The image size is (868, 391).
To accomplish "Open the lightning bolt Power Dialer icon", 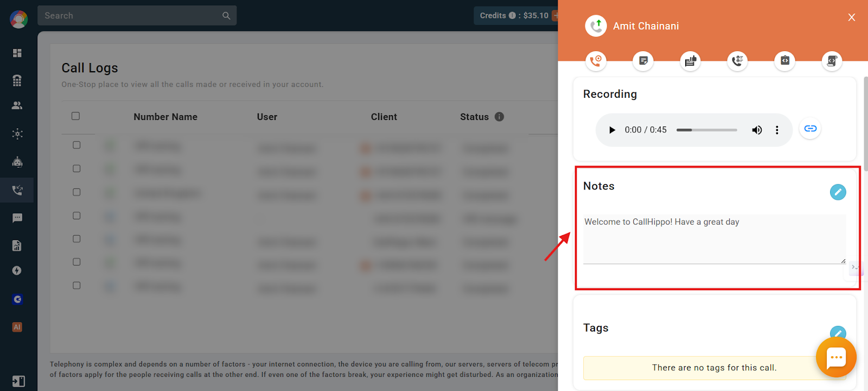I will point(17,270).
